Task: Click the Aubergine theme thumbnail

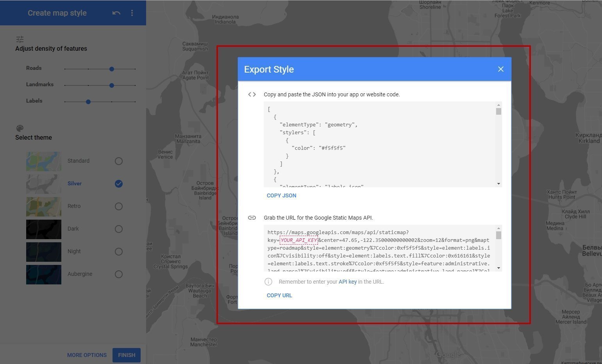Action: [44, 274]
